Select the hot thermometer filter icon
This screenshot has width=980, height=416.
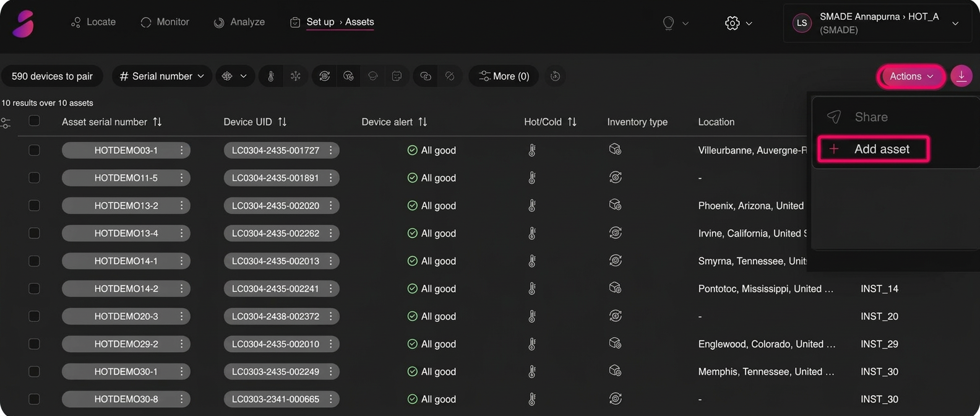click(270, 76)
